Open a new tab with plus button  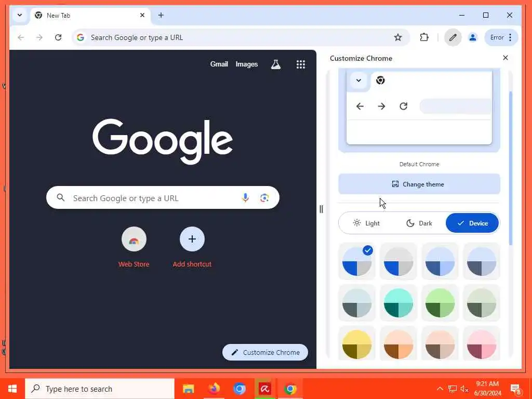pos(161,15)
